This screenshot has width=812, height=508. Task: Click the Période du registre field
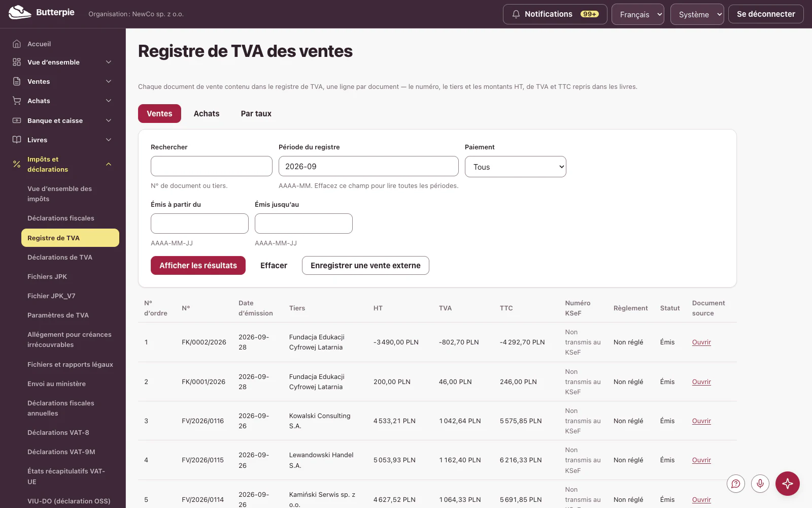click(x=368, y=166)
